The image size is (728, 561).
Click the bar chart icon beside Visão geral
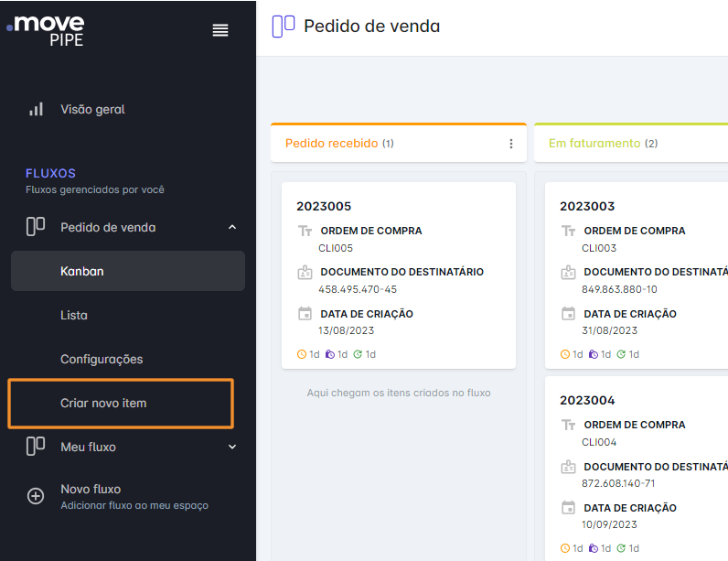[x=37, y=109]
